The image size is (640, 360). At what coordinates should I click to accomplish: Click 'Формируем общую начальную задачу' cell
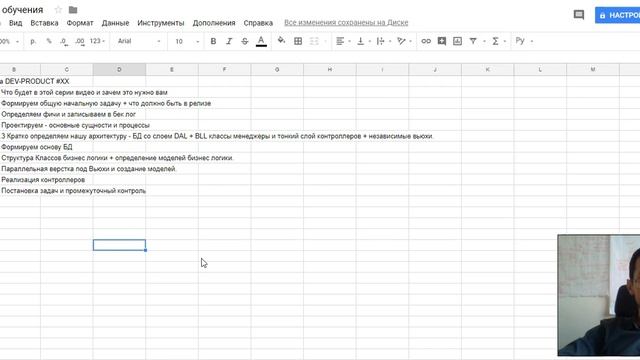click(x=106, y=103)
